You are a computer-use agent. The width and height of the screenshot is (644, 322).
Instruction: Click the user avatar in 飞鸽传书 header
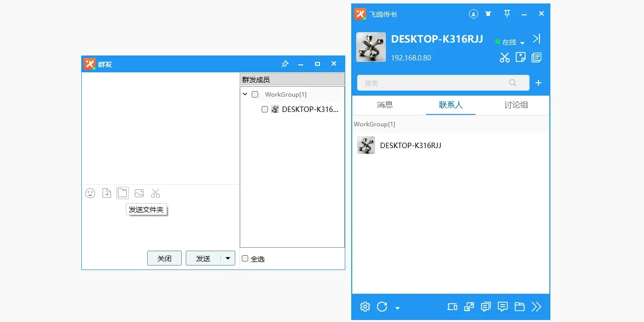point(371,47)
